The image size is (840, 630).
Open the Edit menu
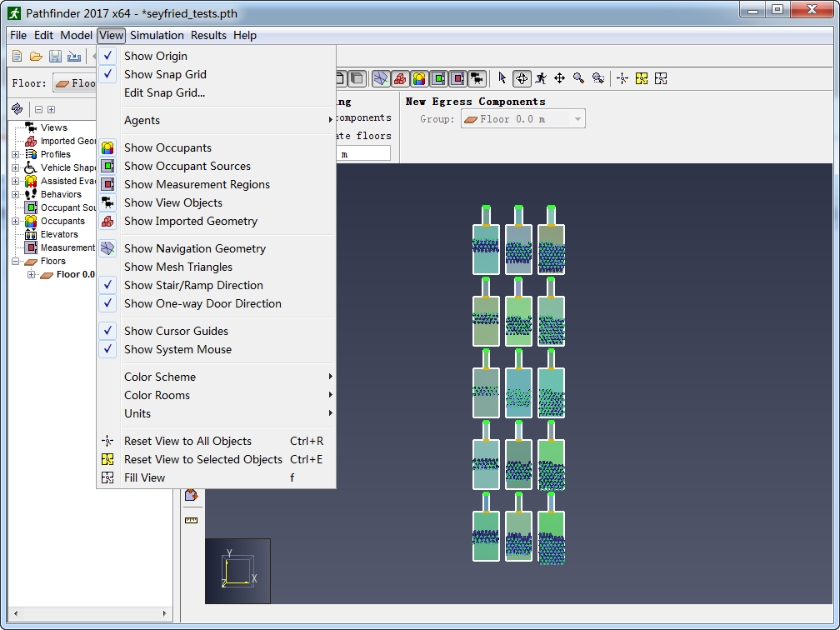click(43, 35)
